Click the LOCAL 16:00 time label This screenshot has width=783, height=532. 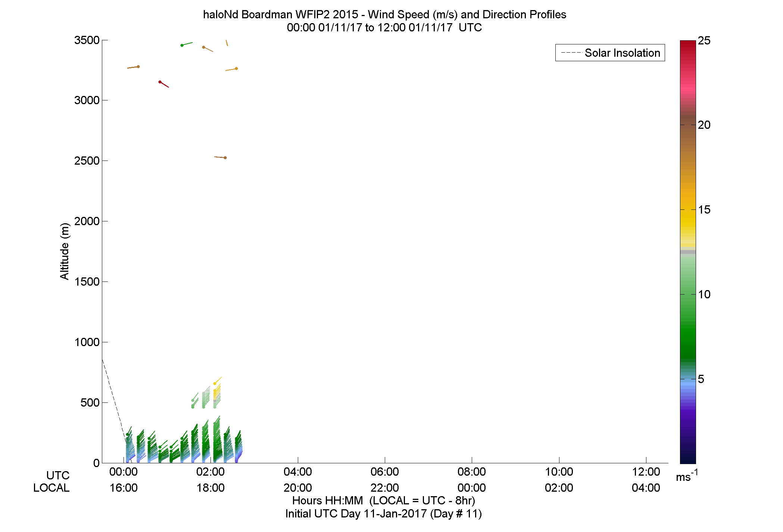[124, 488]
